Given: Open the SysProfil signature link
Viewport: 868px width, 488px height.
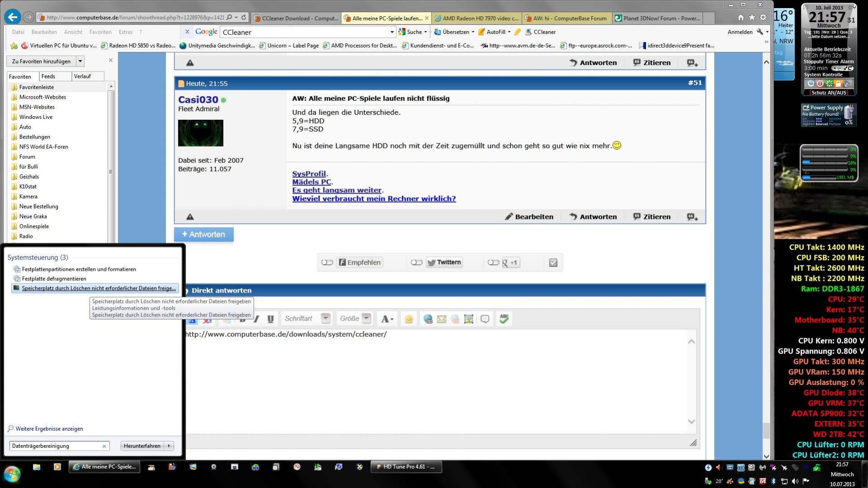Looking at the screenshot, I should tap(309, 174).
